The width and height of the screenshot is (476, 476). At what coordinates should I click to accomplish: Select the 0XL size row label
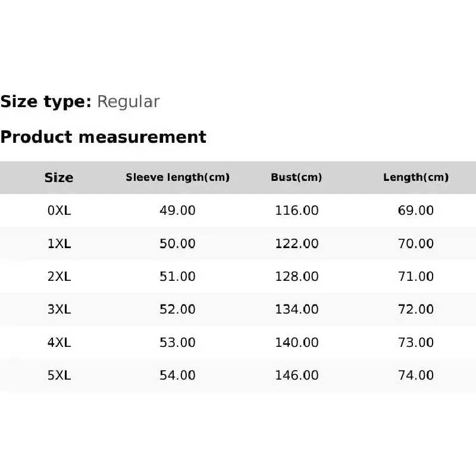point(59,211)
